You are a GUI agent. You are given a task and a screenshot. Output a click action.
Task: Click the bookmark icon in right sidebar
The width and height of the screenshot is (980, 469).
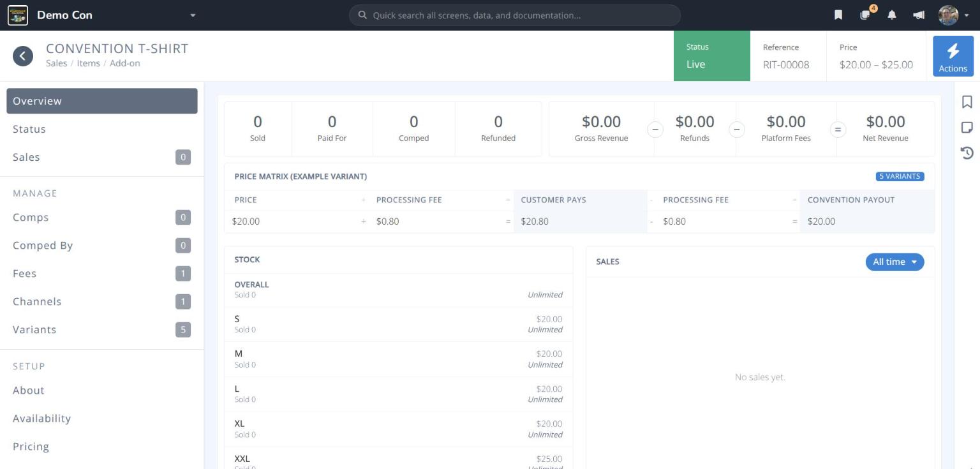(x=967, y=102)
